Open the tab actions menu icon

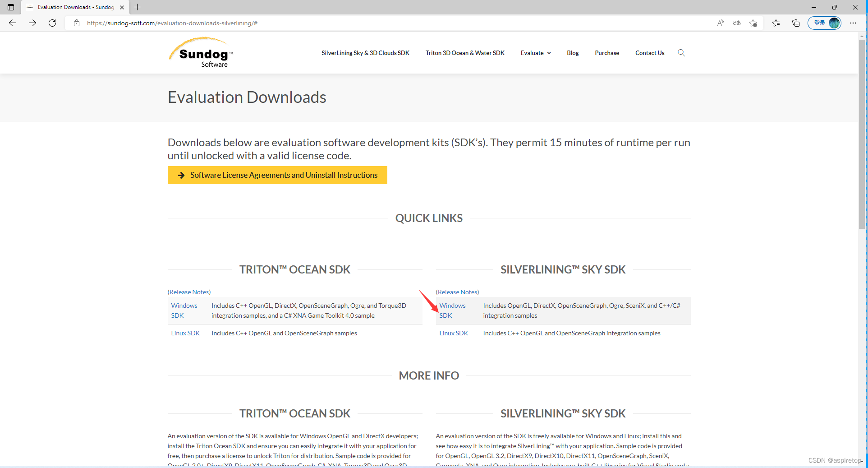11,7
